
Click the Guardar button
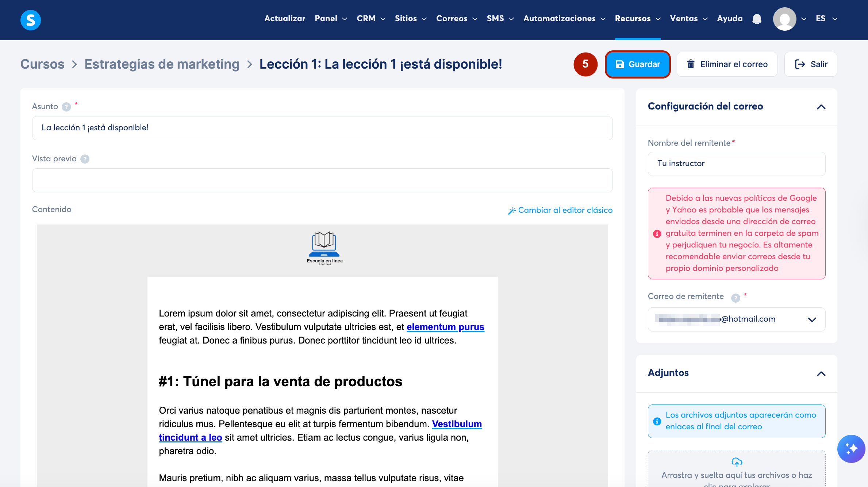coord(637,64)
